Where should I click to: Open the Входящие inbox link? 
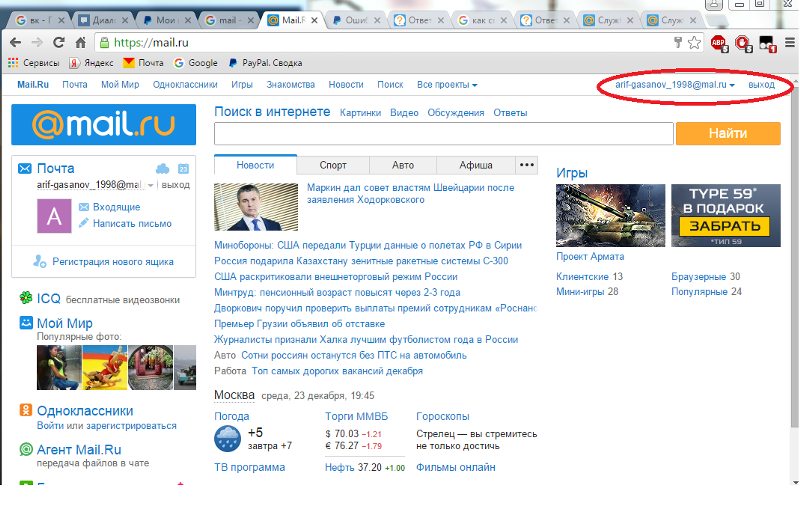point(116,207)
